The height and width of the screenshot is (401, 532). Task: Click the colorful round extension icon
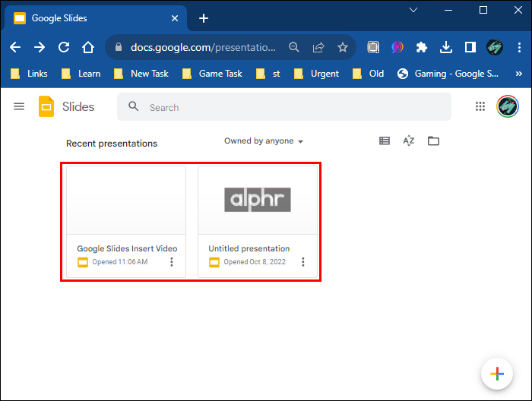tap(397, 47)
